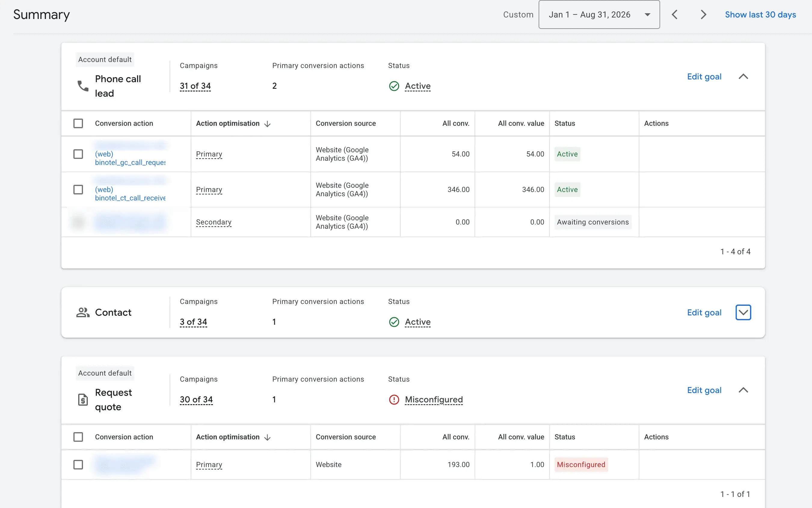Open the 31 of 34 campaigns link
The image size is (812, 508).
coord(195,86)
